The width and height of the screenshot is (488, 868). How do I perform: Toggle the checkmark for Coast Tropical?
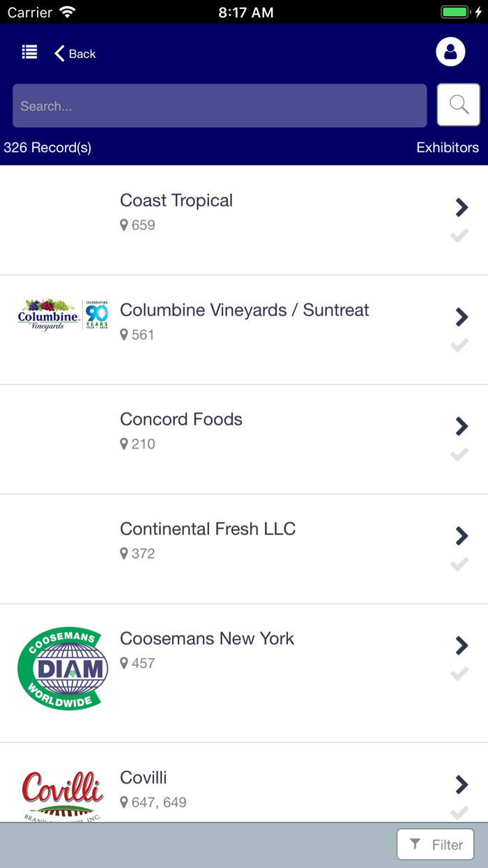(459, 237)
